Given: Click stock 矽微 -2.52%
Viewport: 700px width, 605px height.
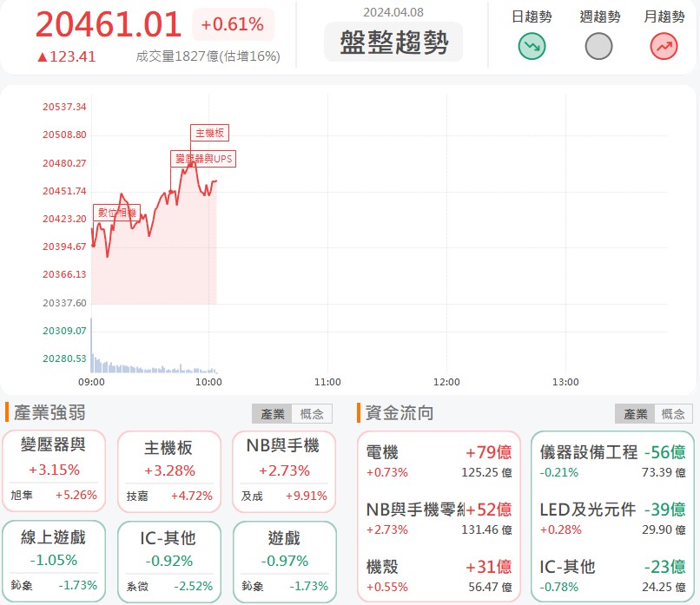Looking at the screenshot, I should (169, 586).
